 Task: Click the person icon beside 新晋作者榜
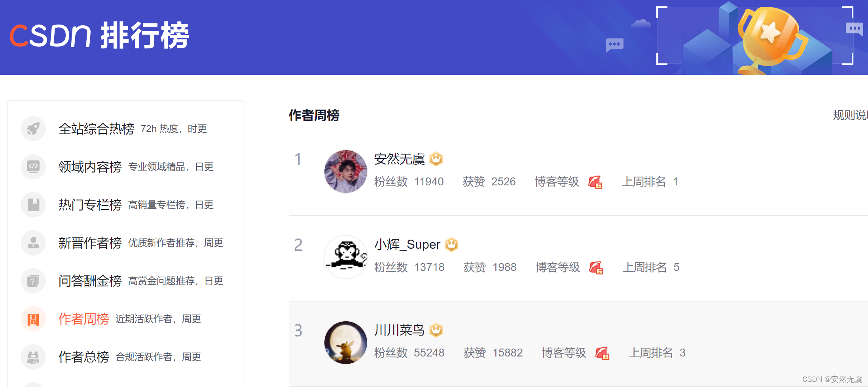pos(33,243)
